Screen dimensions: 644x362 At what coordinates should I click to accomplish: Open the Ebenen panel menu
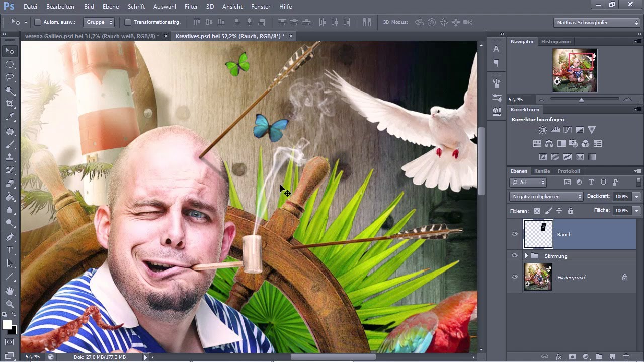click(638, 171)
